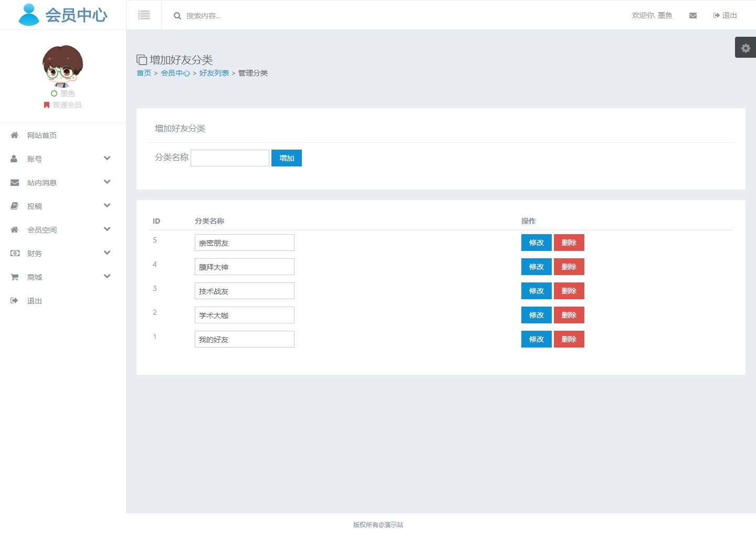Click the 财务 money icon in sidebar
Image resolution: width=756 pixels, height=536 pixels.
pos(15,254)
